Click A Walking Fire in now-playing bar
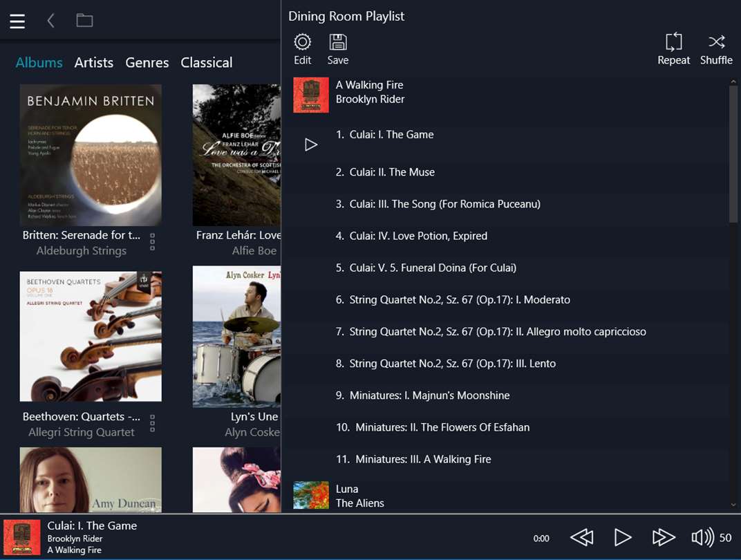Viewport: 741px width, 560px height. (74, 550)
